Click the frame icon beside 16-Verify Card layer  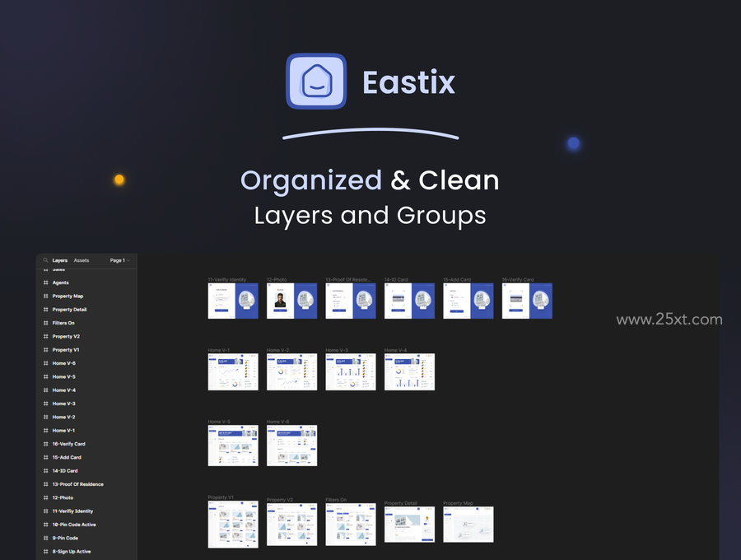click(46, 444)
